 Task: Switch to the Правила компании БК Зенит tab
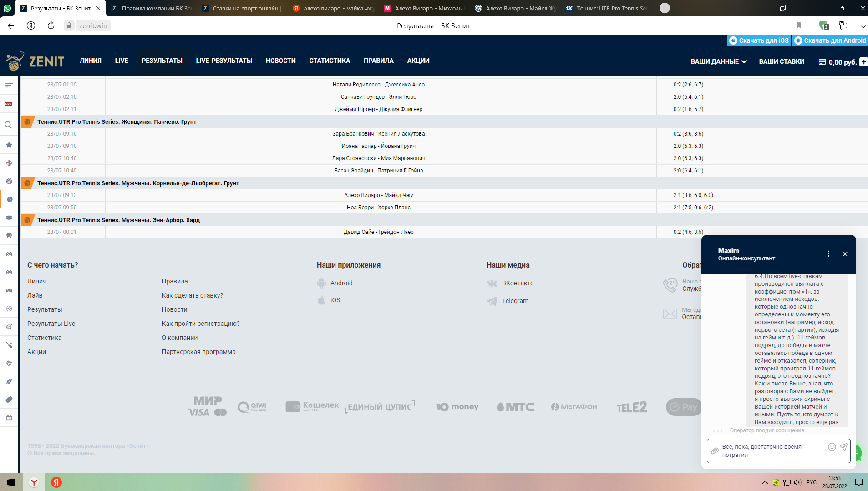tap(152, 8)
